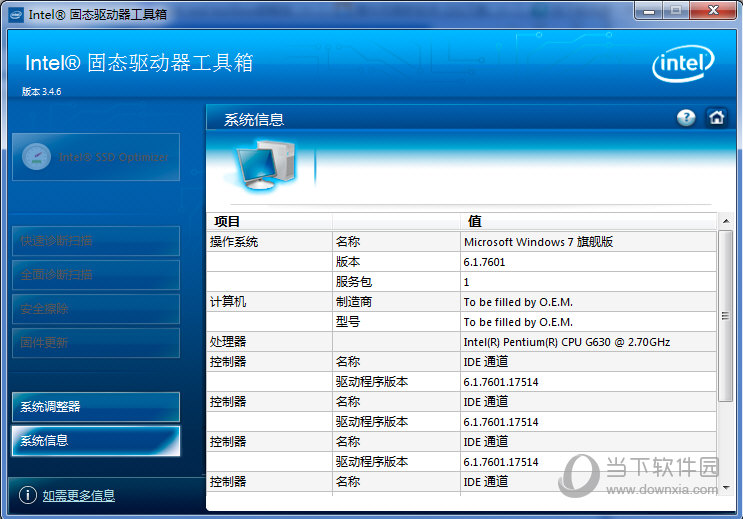
Task: Open 系统调整器 system tuner
Action: click(x=96, y=407)
